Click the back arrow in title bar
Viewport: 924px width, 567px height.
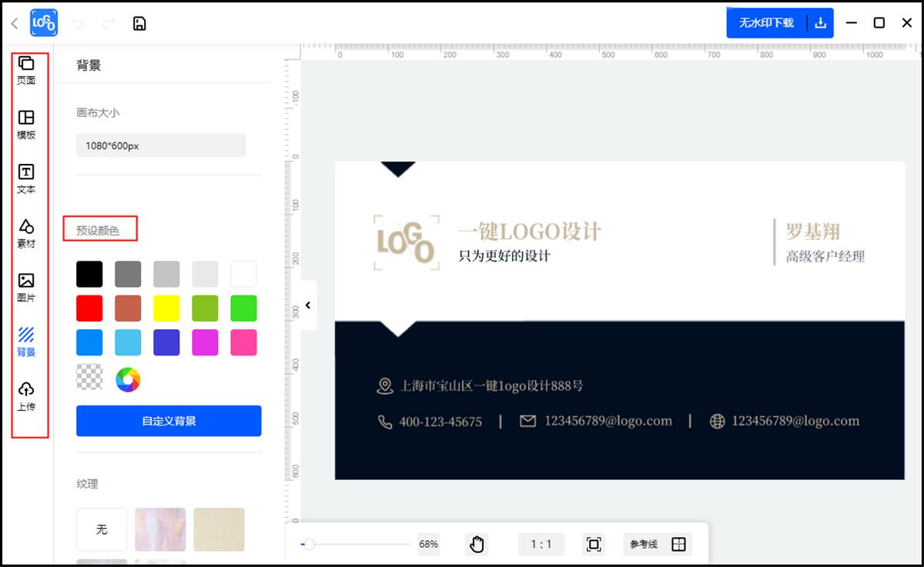14,23
